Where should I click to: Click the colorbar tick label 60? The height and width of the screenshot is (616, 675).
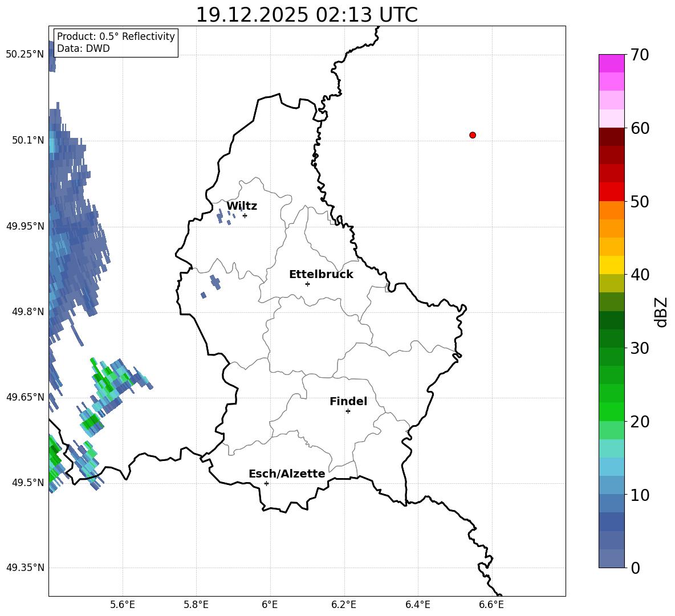(640, 128)
